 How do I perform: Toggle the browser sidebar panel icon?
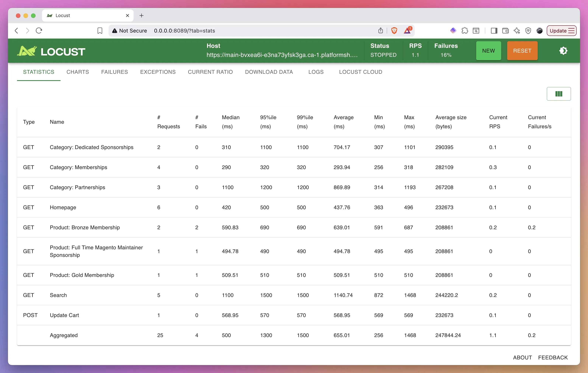click(x=494, y=30)
